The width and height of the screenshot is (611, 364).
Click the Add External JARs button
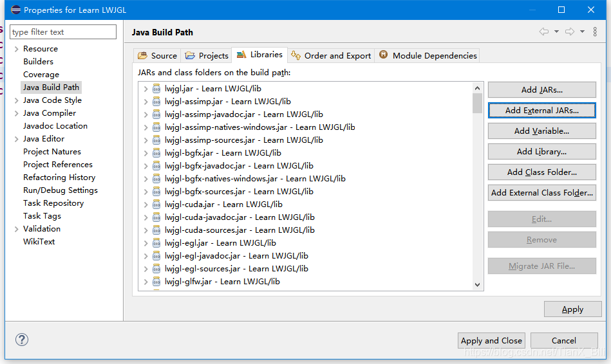click(x=541, y=111)
